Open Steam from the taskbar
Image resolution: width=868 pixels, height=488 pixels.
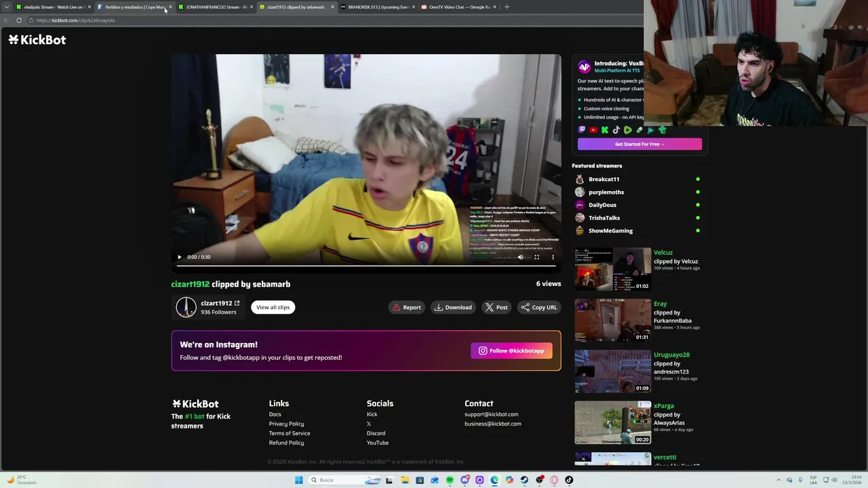click(524, 480)
